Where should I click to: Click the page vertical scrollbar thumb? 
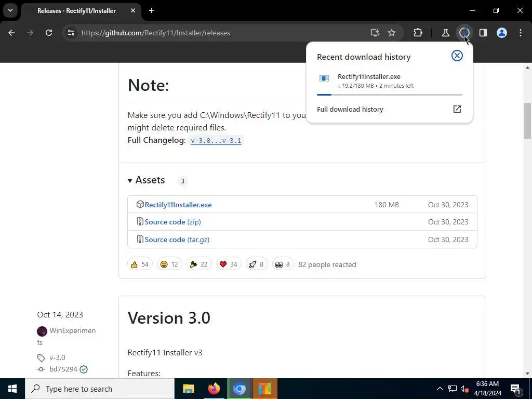point(527,121)
